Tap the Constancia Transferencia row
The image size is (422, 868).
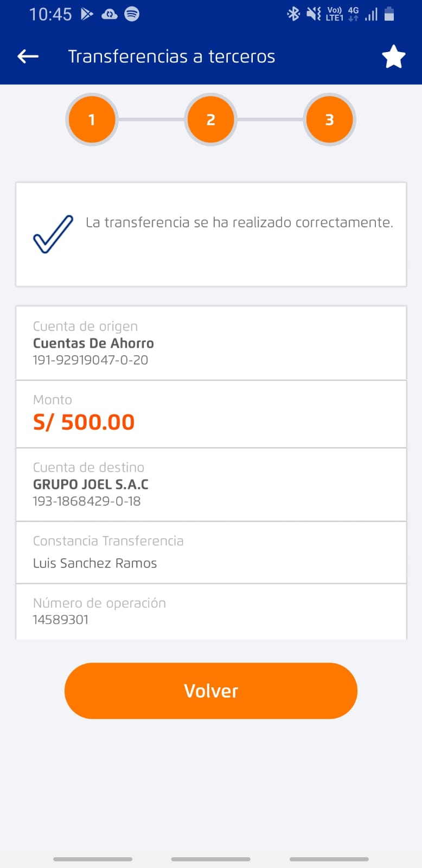(x=211, y=552)
